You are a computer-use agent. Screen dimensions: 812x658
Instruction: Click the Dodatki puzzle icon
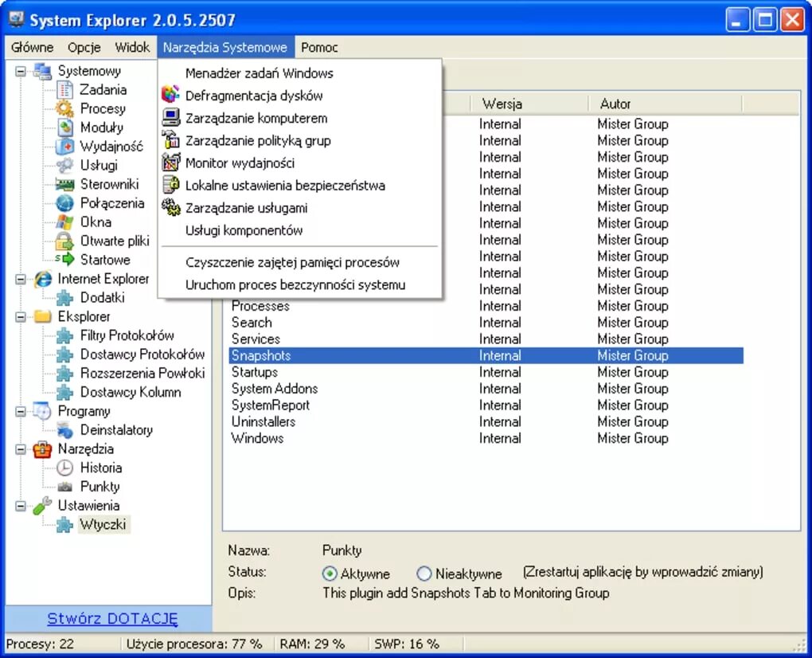pyautogui.click(x=64, y=298)
